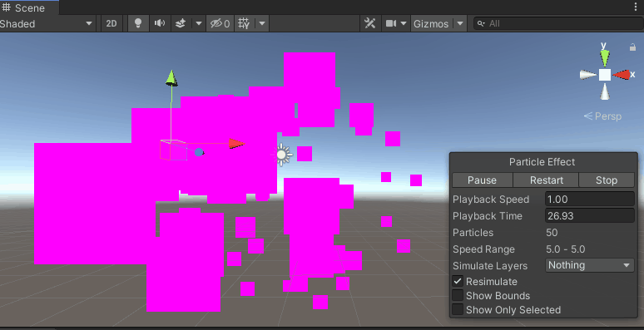Click the Playback Time value field

(x=590, y=215)
